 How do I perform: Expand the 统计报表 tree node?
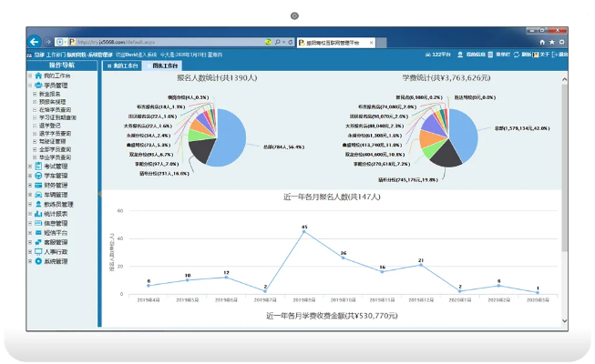30,214
